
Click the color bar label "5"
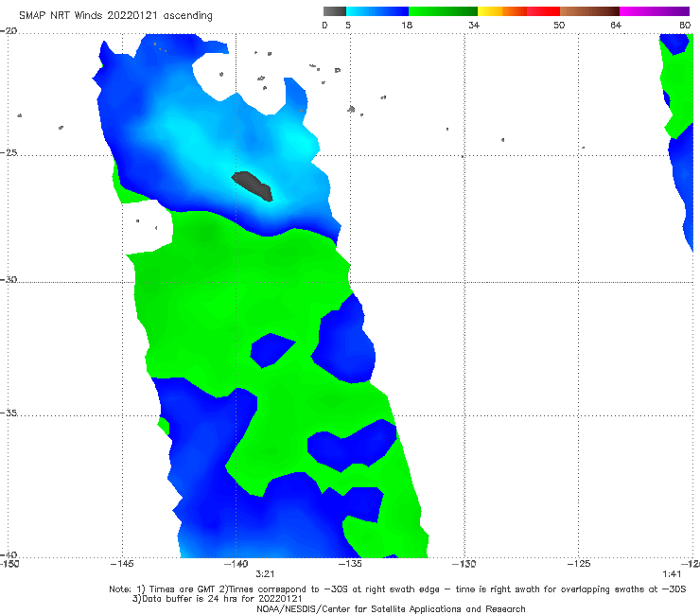coord(348,25)
